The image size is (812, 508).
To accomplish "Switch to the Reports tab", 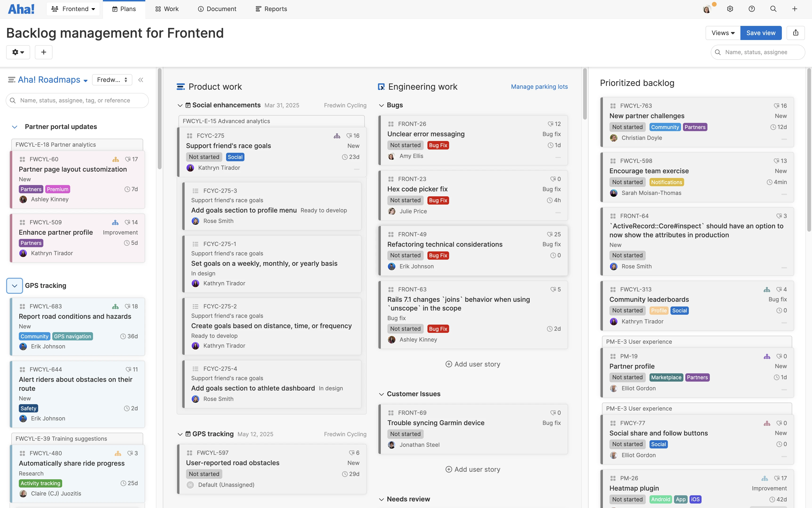I will point(271,9).
